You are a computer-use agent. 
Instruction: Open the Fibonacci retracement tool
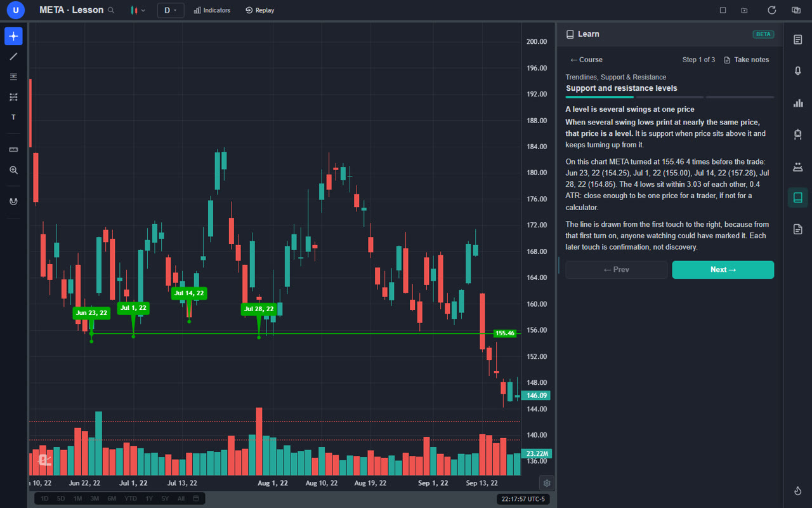tap(13, 77)
